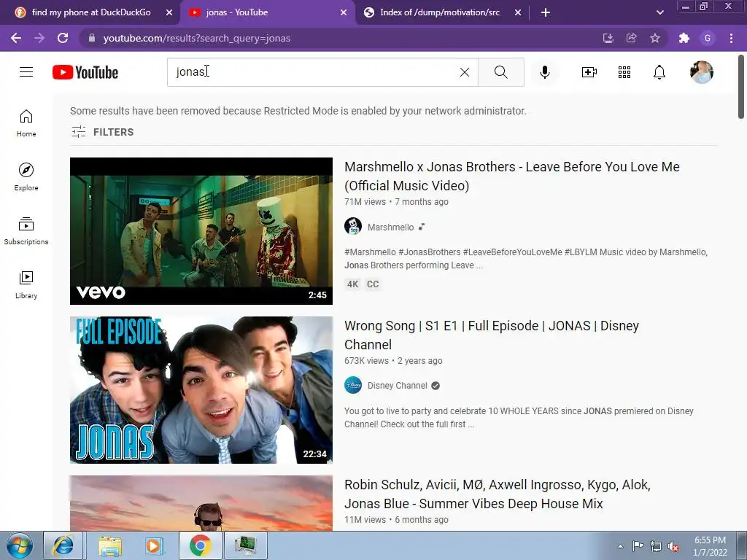Open Marshmello x Jonas Brothers video title
747x560 pixels.
511,176
